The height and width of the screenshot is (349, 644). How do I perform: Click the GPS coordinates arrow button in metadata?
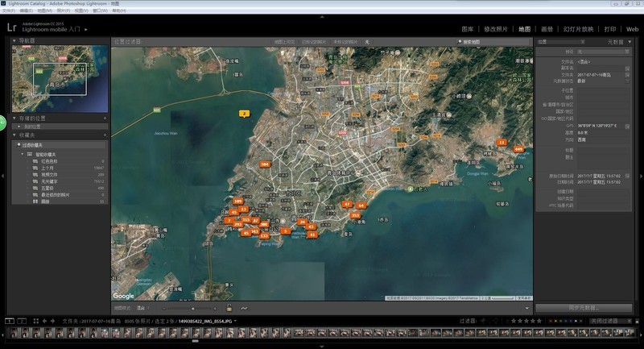(x=628, y=126)
